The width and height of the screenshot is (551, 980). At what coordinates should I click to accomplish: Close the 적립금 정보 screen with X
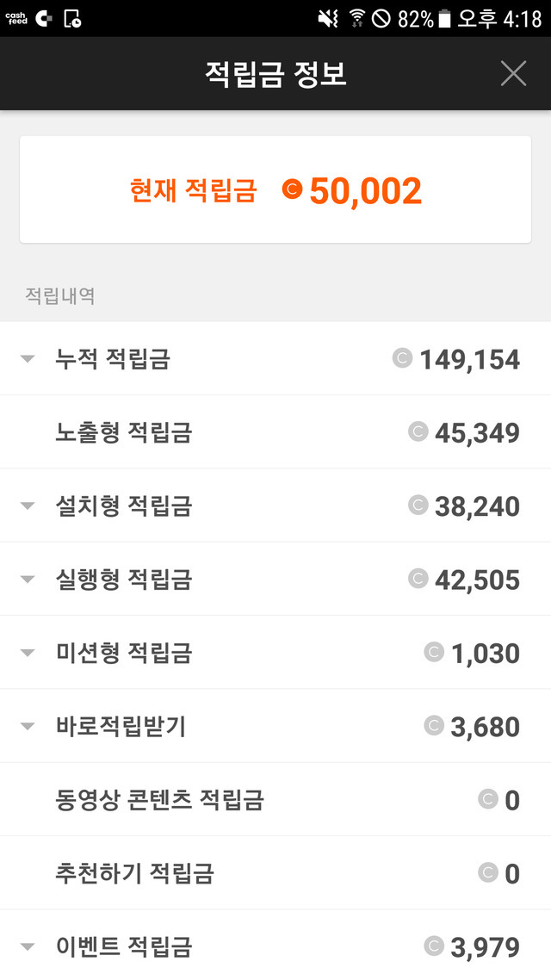point(513,74)
